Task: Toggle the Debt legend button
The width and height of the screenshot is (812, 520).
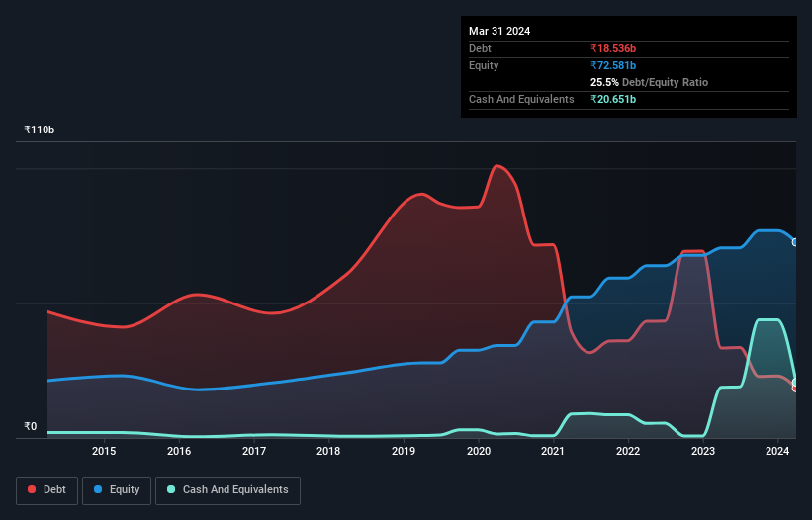Action: coord(47,490)
